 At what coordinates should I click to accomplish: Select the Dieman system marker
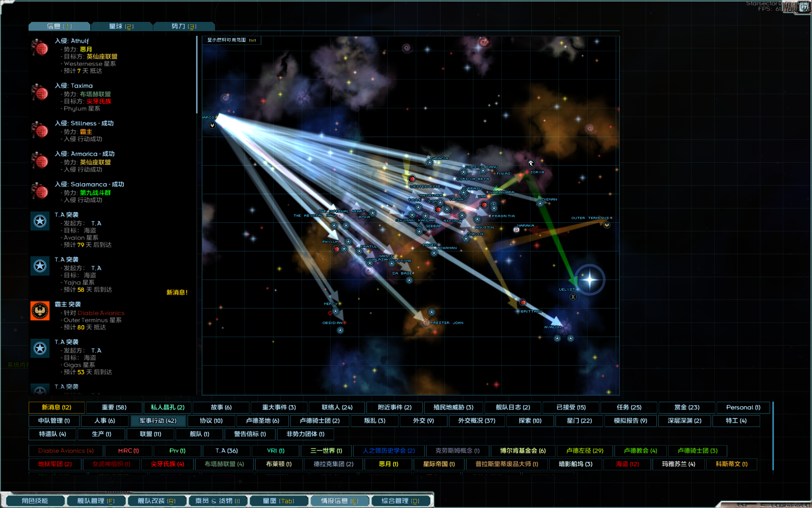[540, 204]
